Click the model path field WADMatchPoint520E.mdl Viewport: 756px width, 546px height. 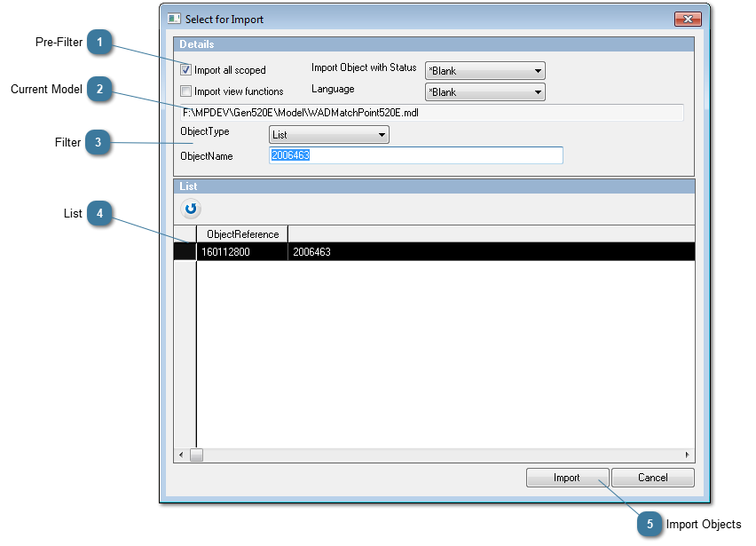432,113
